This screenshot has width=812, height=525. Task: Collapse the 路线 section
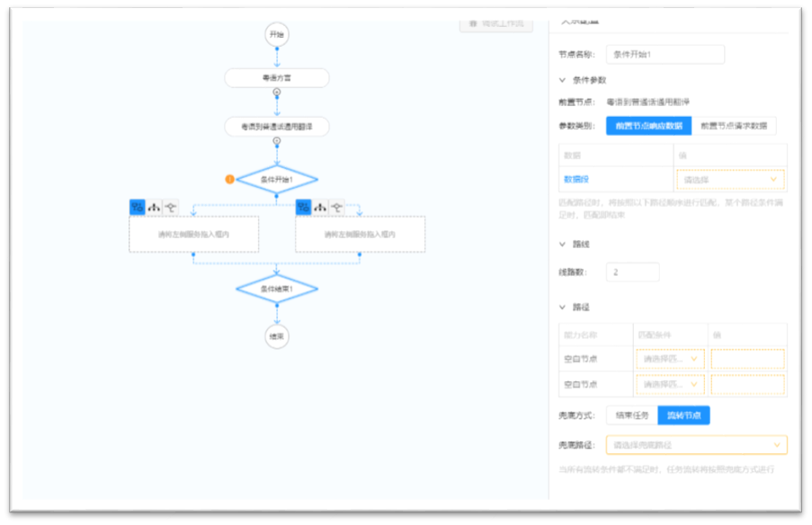(x=562, y=245)
